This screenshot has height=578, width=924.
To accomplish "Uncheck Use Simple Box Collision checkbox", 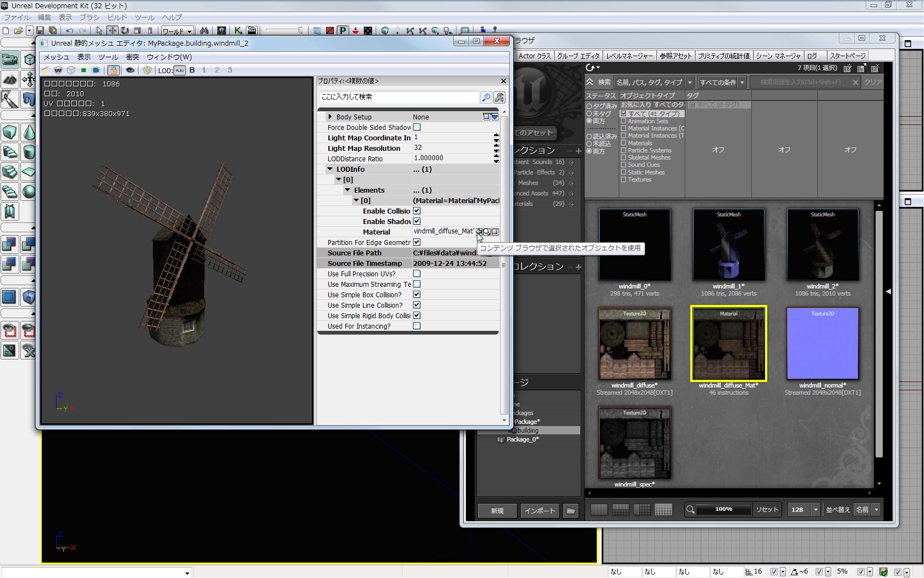I will tap(417, 295).
